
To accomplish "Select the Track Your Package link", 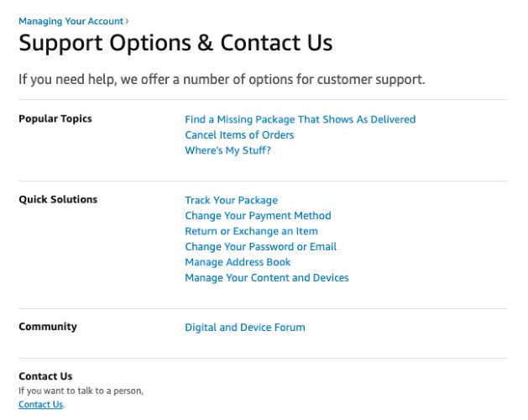I will pyautogui.click(x=231, y=200).
